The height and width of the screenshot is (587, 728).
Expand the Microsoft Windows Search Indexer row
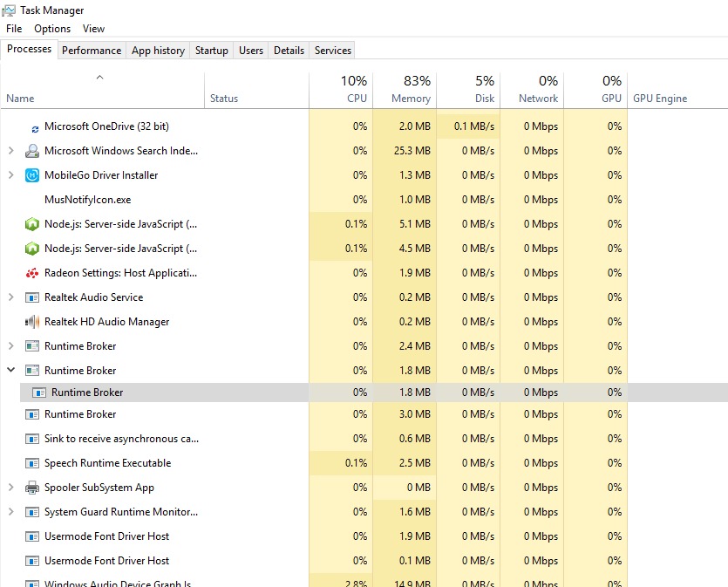coord(11,151)
